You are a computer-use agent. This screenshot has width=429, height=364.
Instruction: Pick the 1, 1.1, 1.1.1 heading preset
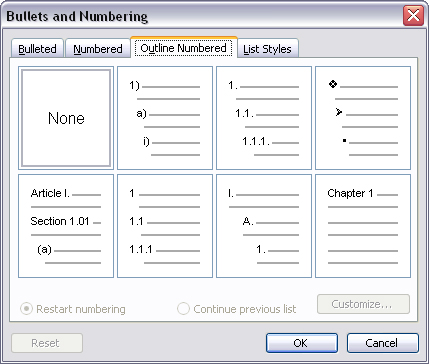click(x=165, y=226)
